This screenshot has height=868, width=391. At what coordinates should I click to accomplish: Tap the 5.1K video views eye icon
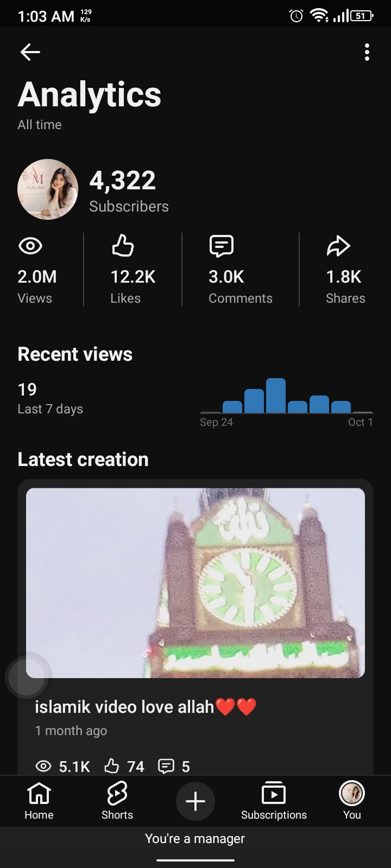43,766
